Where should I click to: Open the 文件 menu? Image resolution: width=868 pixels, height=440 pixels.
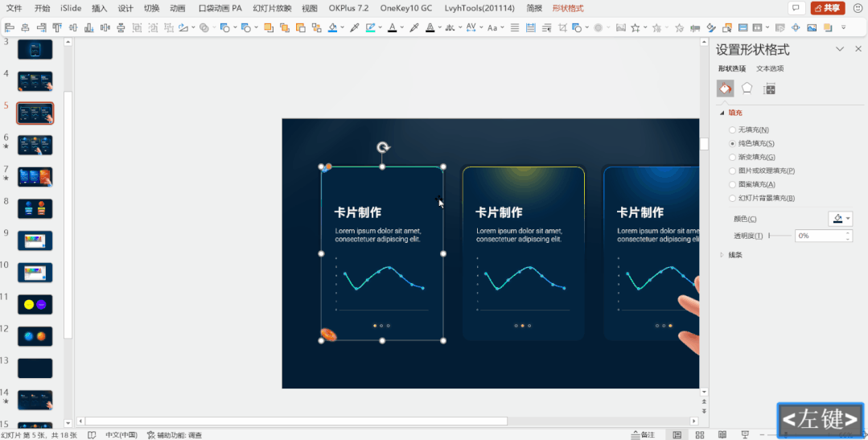click(14, 8)
